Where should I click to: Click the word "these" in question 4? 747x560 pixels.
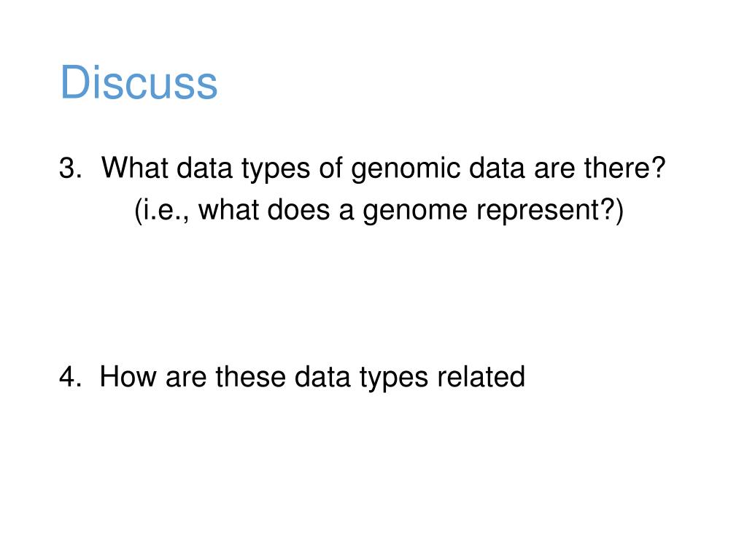(x=250, y=377)
